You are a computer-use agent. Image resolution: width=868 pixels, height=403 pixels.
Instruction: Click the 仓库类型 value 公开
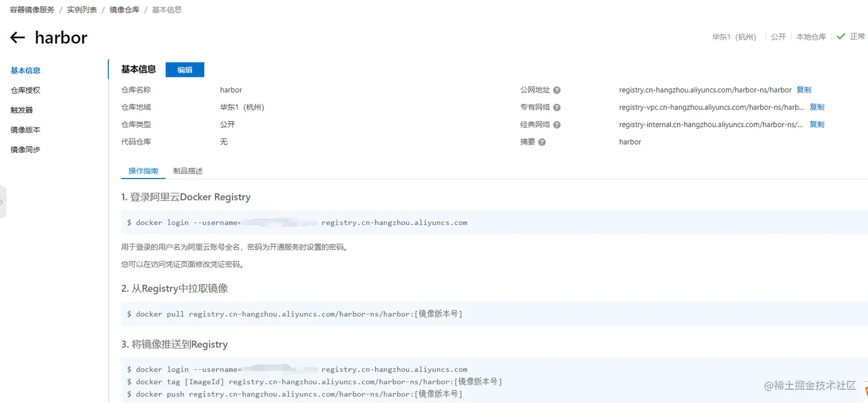click(x=227, y=125)
